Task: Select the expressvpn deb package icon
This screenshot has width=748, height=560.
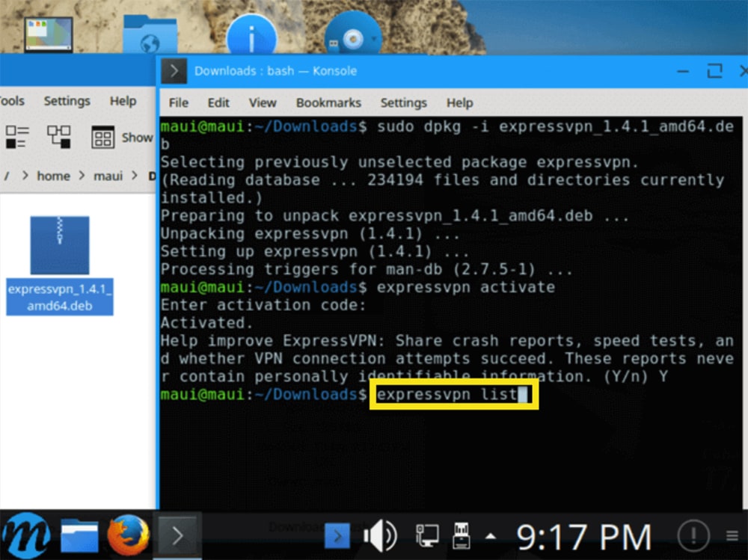Action: (x=60, y=245)
